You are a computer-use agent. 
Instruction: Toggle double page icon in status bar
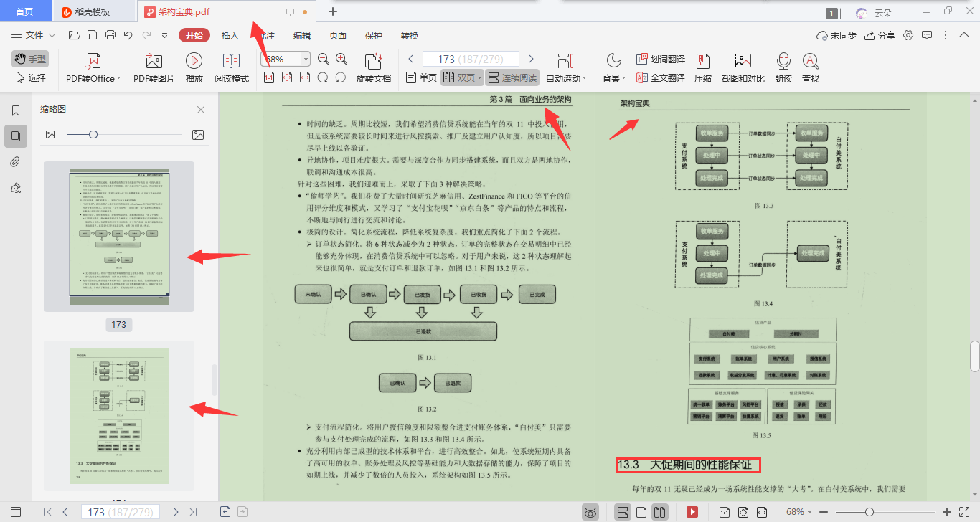[x=660, y=512]
